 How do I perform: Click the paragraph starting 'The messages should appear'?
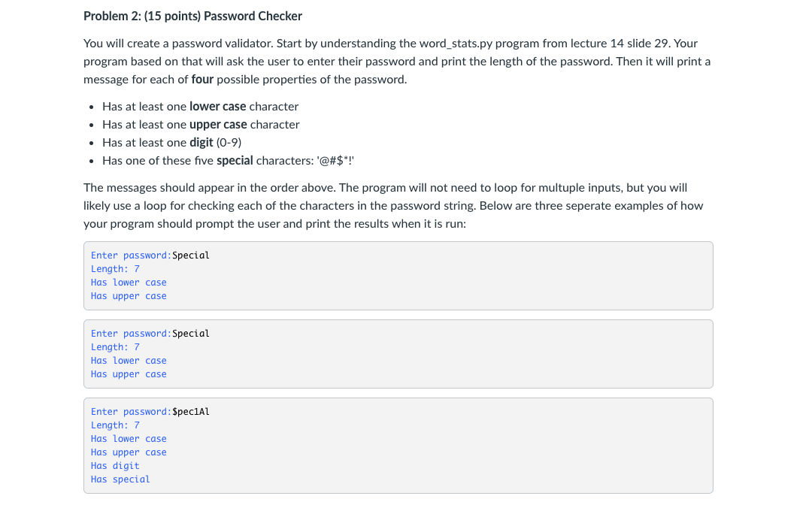point(393,206)
